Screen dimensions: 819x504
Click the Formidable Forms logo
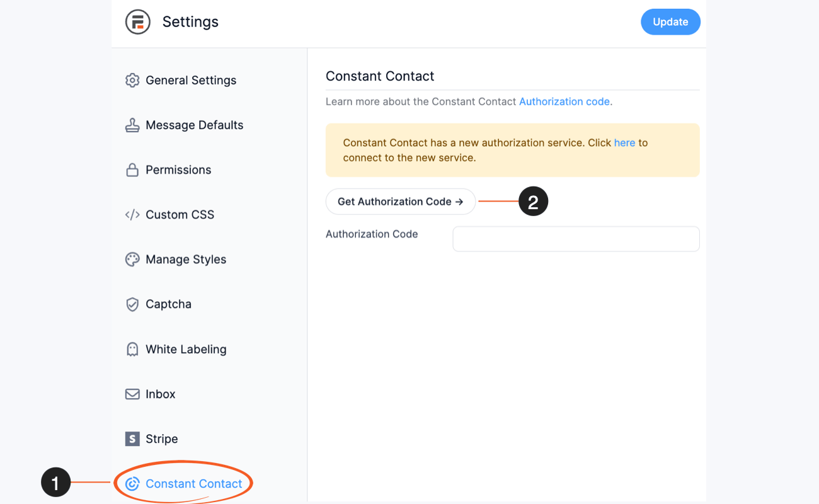138,21
